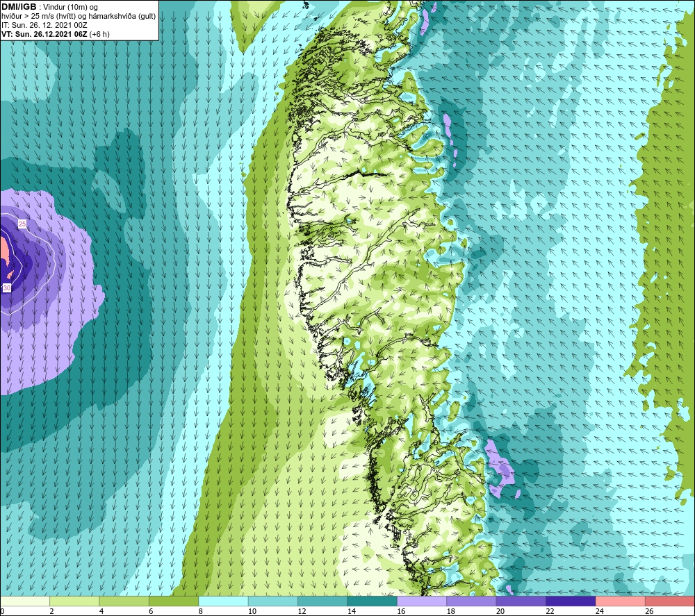Click the legend scale value '4'
Image resolution: width=695 pixels, height=616 pixels.
(101, 612)
